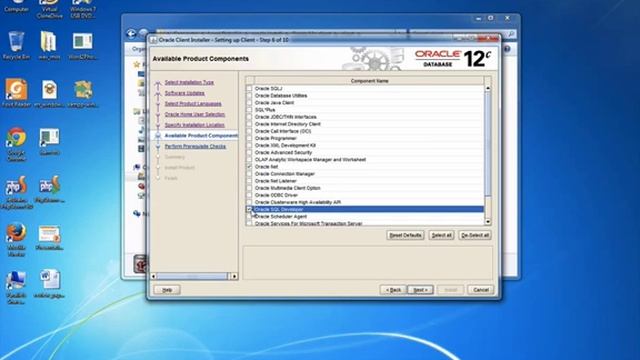Open the Foxit Reader desktop shortcut
The height and width of the screenshot is (360, 640).
[16, 93]
